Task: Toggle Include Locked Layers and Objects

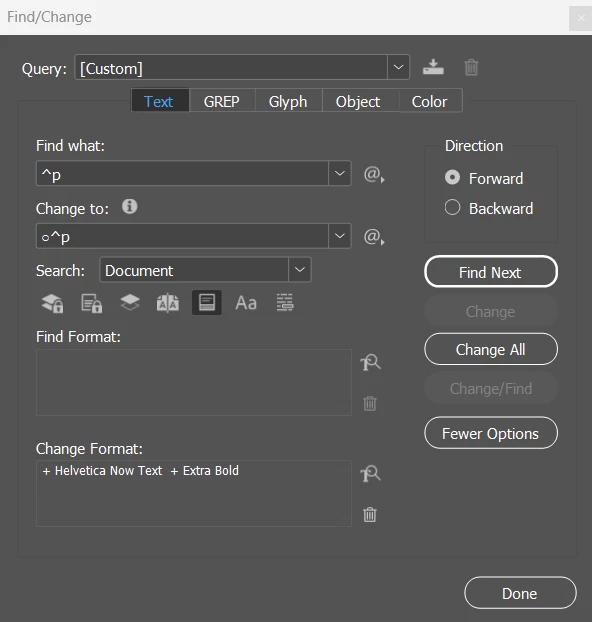Action: tap(52, 303)
